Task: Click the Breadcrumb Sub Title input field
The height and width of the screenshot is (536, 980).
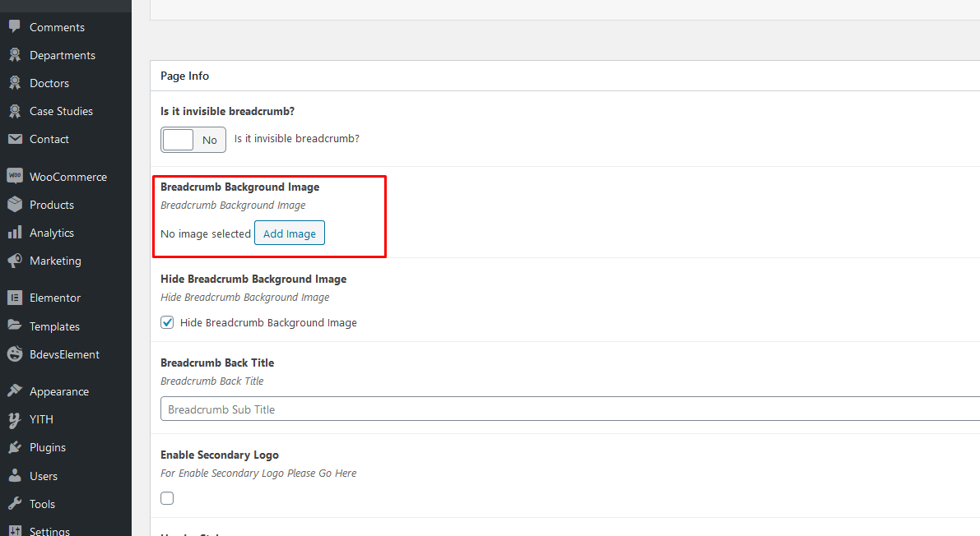Action: pos(568,409)
